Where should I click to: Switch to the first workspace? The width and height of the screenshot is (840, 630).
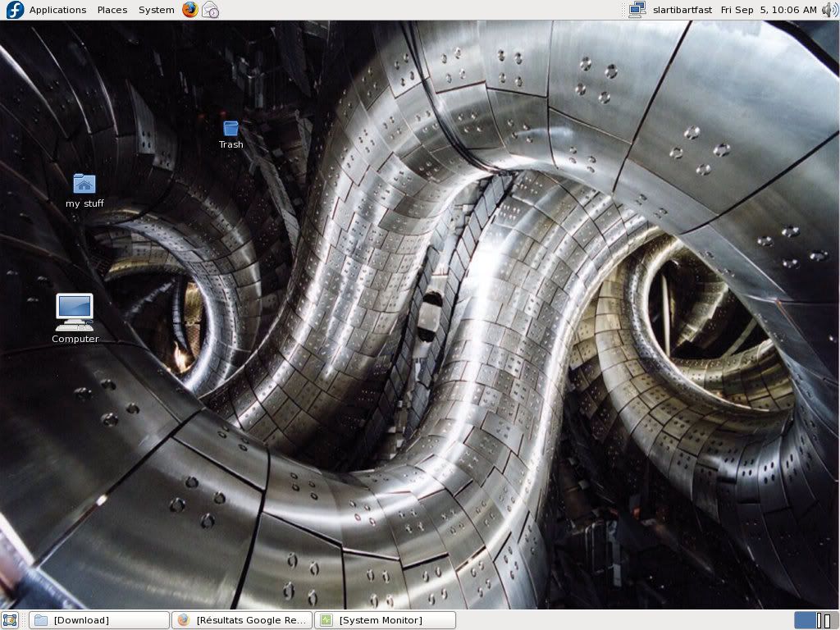pyautogui.click(x=805, y=620)
